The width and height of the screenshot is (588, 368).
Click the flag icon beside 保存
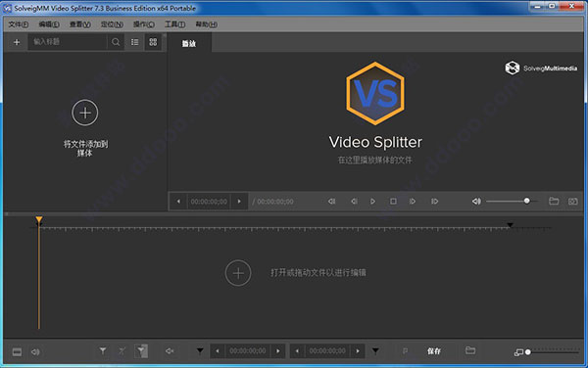coord(405,350)
